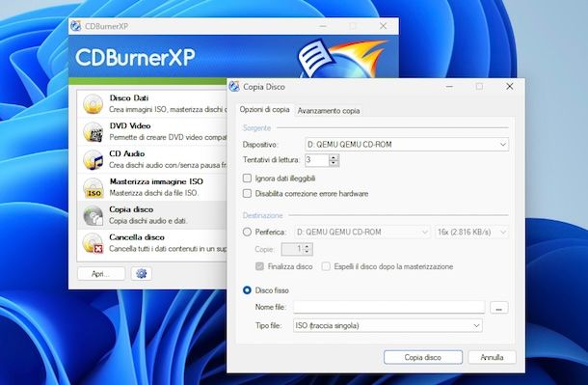Close the CDBurnerXP main window
588x385 pixels.
point(383,26)
